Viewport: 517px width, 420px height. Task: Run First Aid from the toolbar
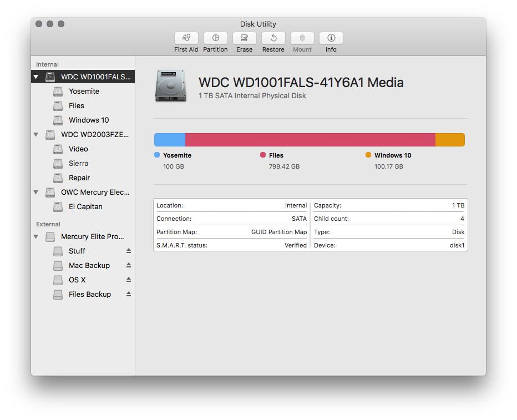tap(186, 38)
